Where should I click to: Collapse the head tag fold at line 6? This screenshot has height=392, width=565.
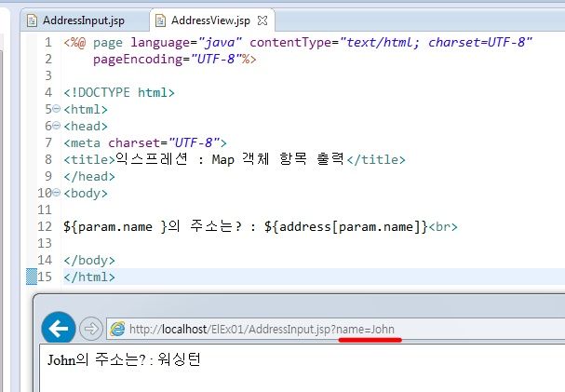tap(57, 125)
